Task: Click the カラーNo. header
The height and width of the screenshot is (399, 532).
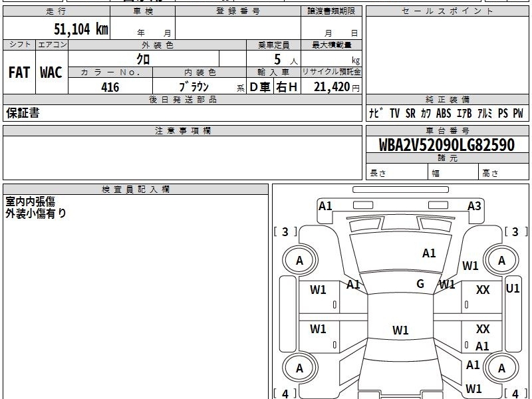Action: [x=110, y=72]
